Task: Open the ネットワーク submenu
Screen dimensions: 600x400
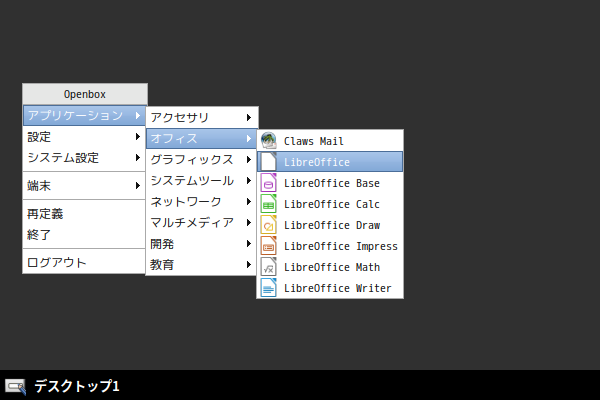Action: click(x=202, y=202)
